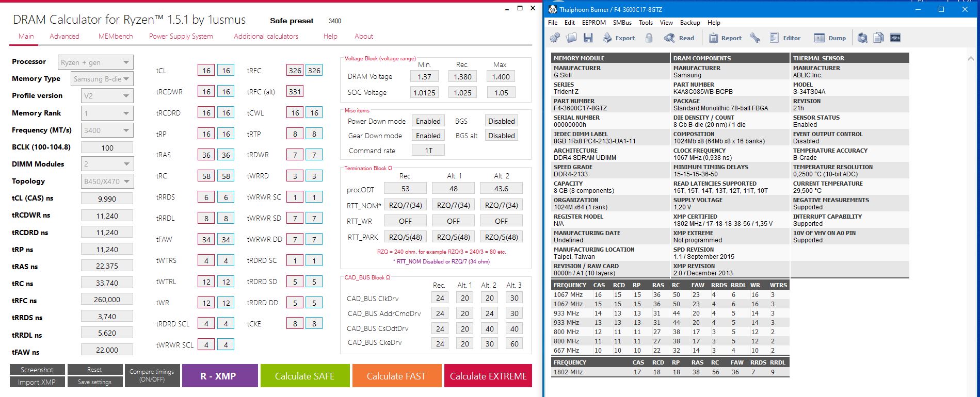
Task: Open the Frequency (MT/s) dropdown
Action: coord(107,130)
